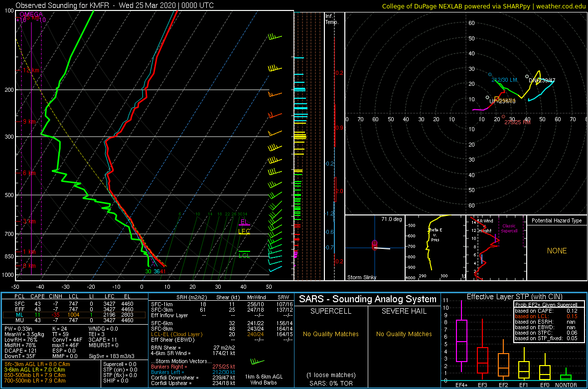588x389 pixels.
Task: Click the SARS - Sounding Analog System heading
Action: click(368, 299)
